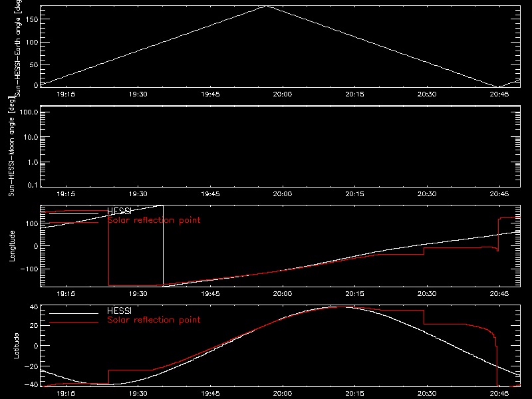Click the 100.0 tick on Moon angle plot
Screen dimensions: 532x399
[x=29, y=112]
